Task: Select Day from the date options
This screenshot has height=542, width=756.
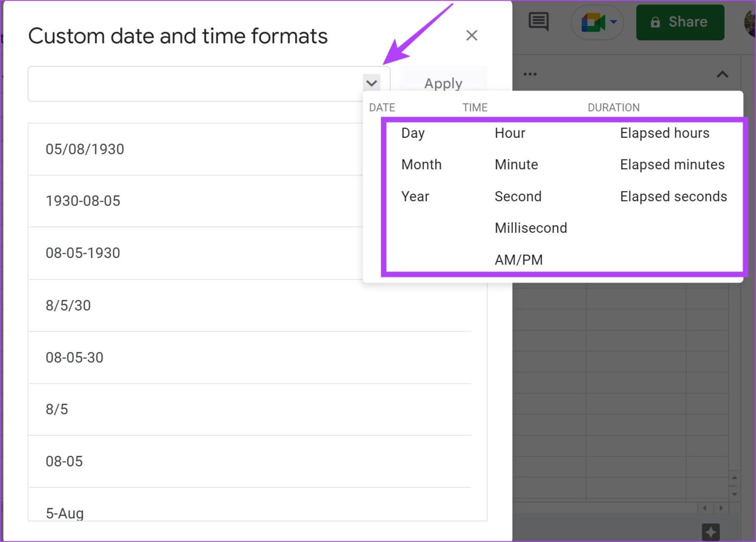Action: click(412, 133)
